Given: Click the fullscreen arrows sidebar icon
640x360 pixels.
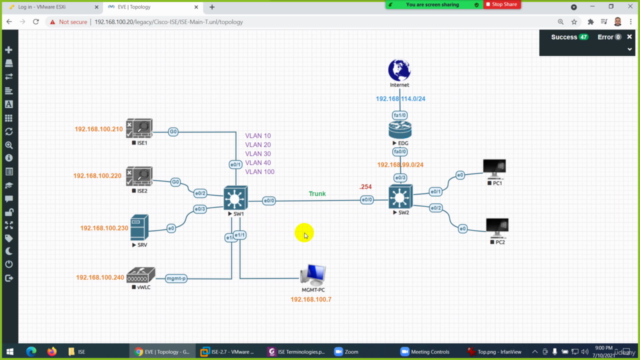Looking at the screenshot, I should [x=9, y=225].
